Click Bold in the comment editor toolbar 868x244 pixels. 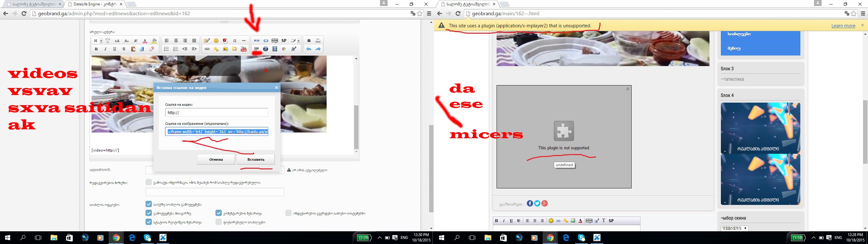click(x=497, y=221)
